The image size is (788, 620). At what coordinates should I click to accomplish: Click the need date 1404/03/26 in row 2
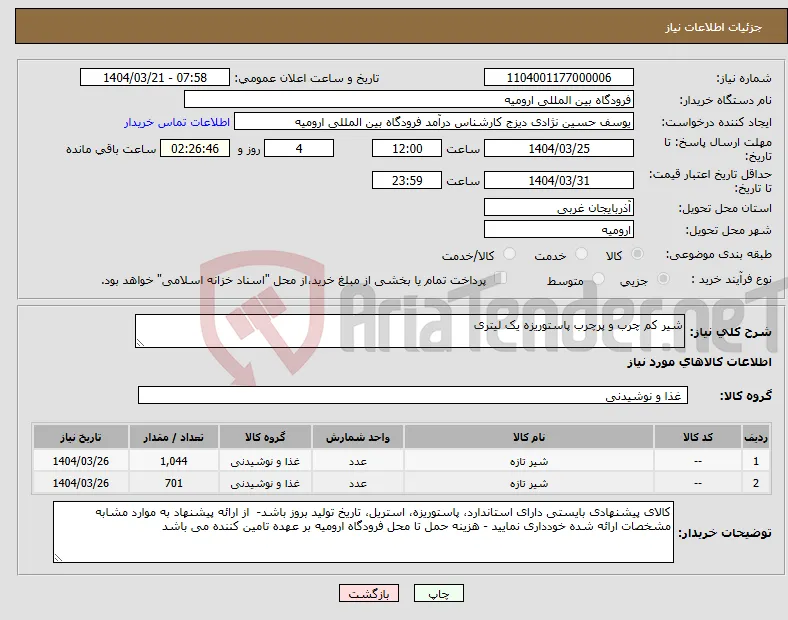click(x=81, y=483)
